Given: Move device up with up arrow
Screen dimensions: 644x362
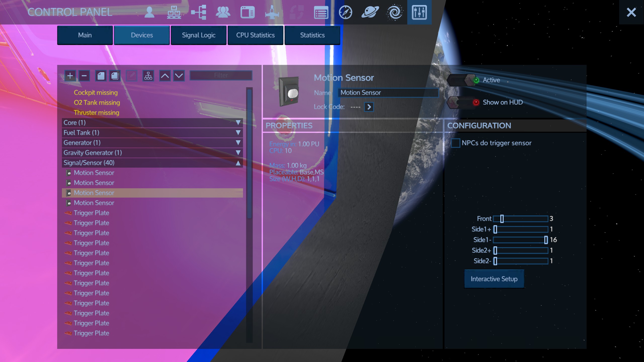Looking at the screenshot, I should tap(165, 76).
